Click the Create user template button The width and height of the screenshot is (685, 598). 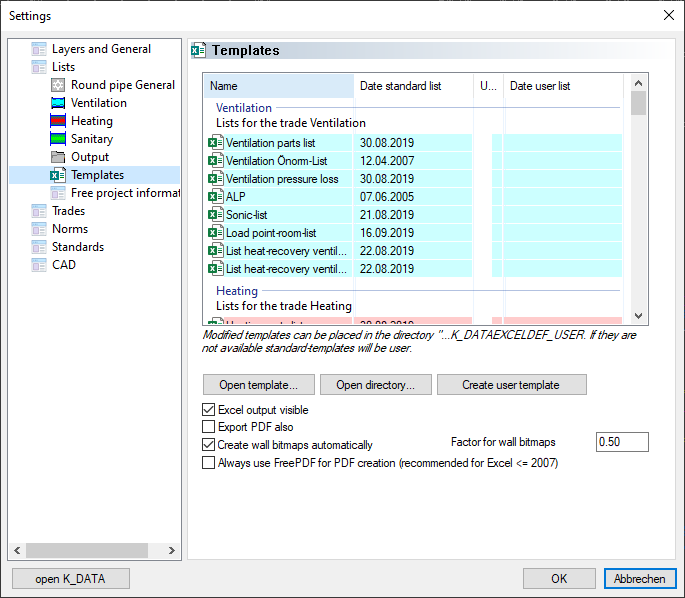[x=511, y=385]
